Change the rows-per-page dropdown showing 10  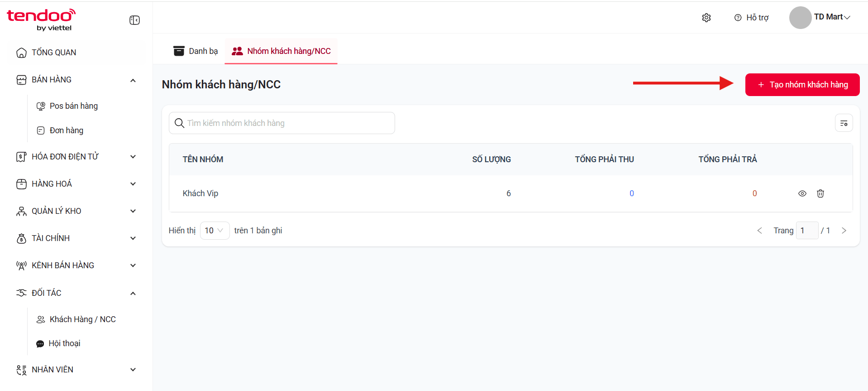coord(215,231)
